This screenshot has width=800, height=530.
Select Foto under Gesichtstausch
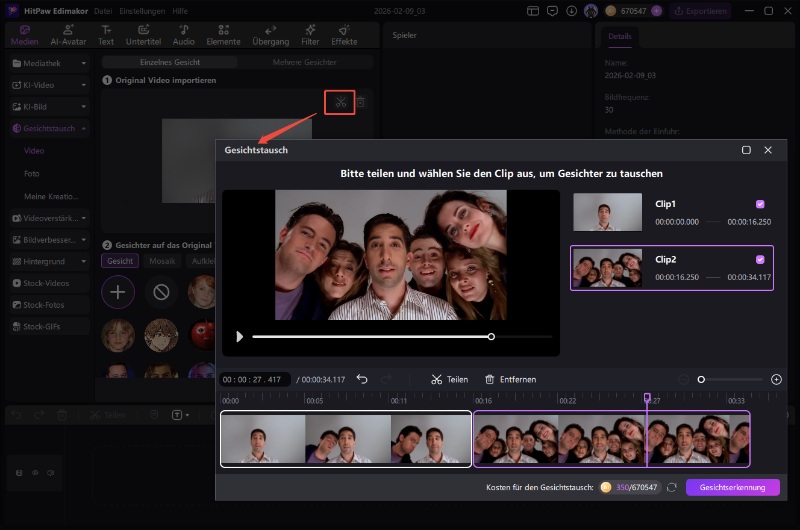[32, 173]
